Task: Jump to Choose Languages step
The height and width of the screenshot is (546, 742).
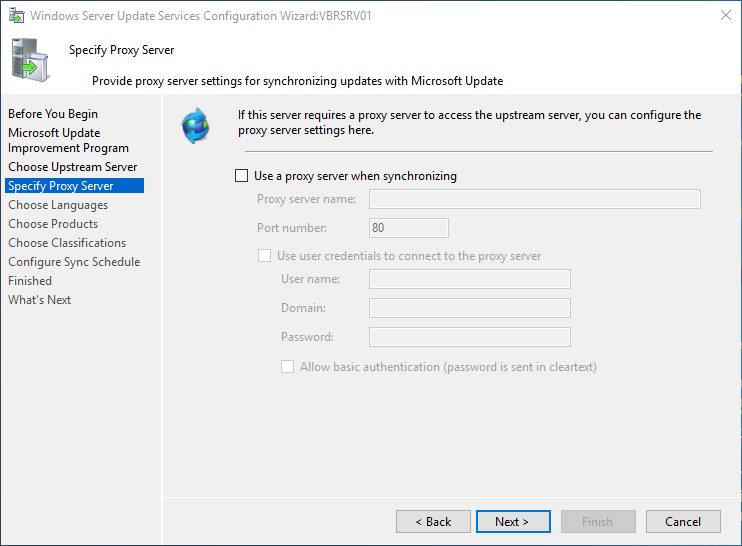Action: tap(58, 205)
